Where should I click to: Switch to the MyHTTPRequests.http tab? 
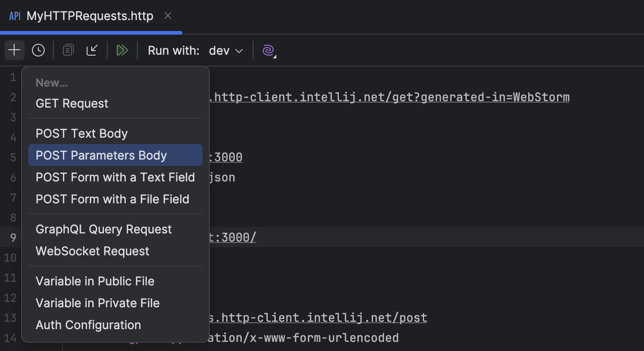(x=89, y=15)
